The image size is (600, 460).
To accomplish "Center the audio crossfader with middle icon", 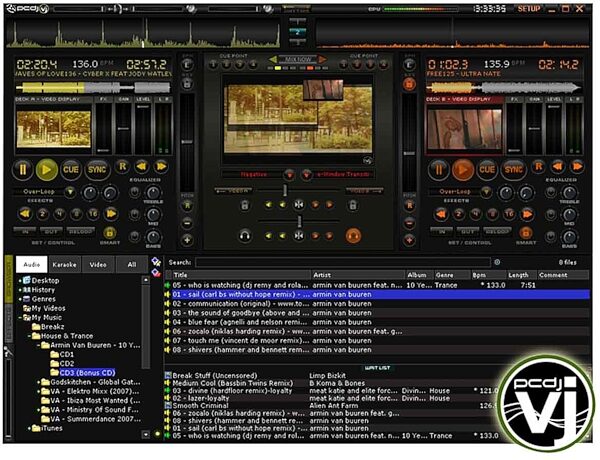I will tap(299, 236).
